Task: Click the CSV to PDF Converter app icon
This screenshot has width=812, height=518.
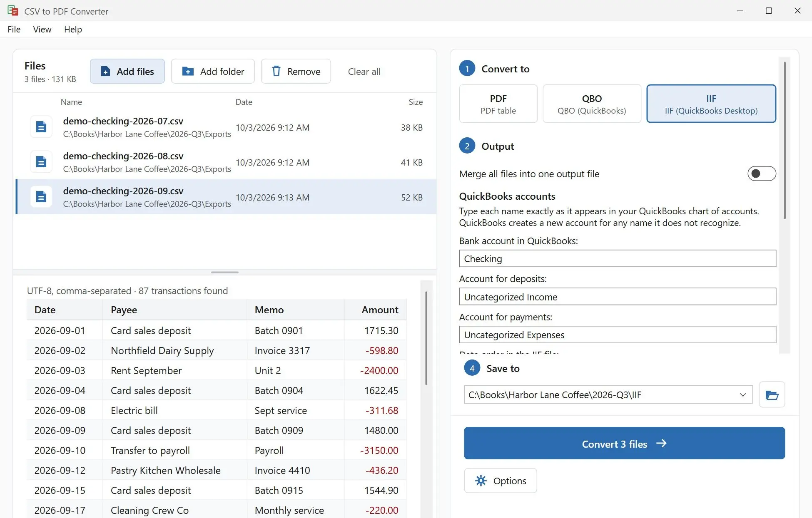Action: [x=12, y=11]
